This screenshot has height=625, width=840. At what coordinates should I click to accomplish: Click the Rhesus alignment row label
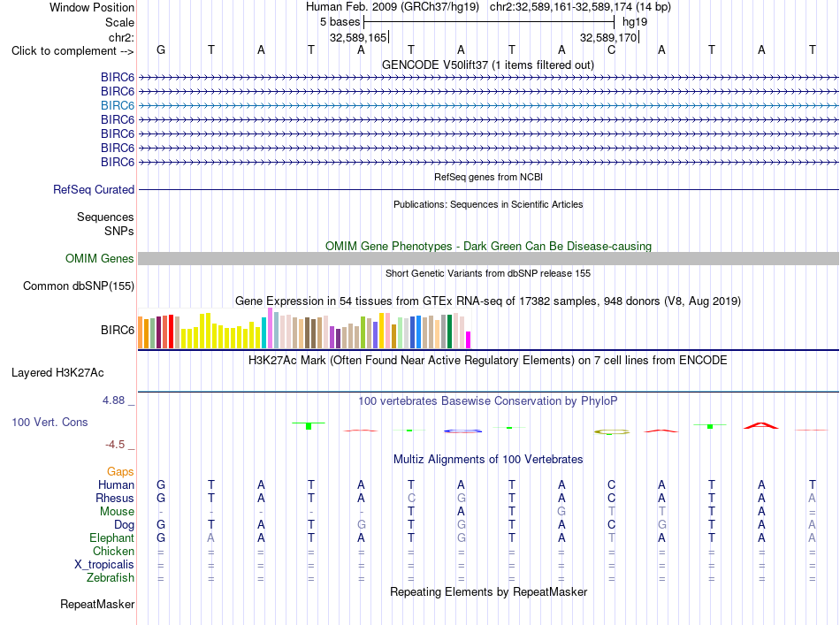tap(115, 498)
